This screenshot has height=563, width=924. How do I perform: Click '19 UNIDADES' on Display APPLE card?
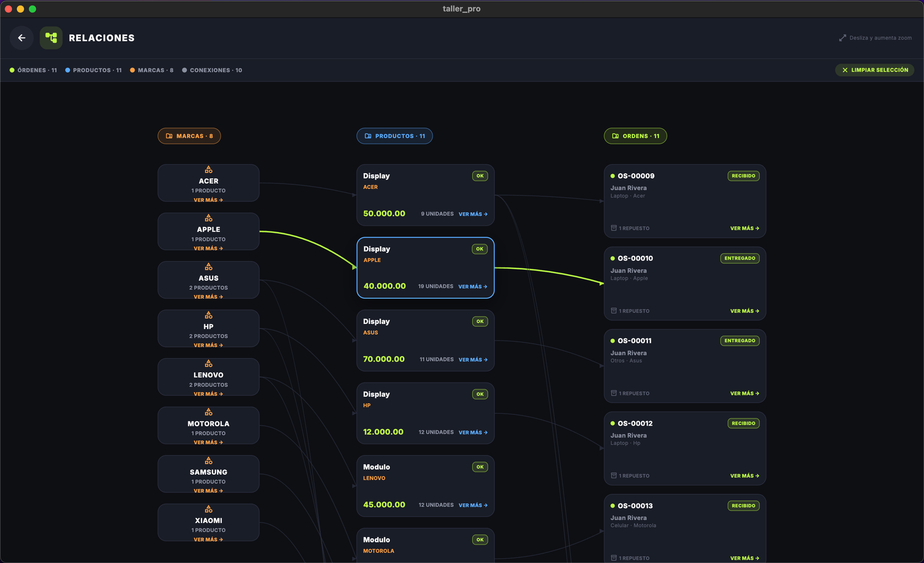436,286
